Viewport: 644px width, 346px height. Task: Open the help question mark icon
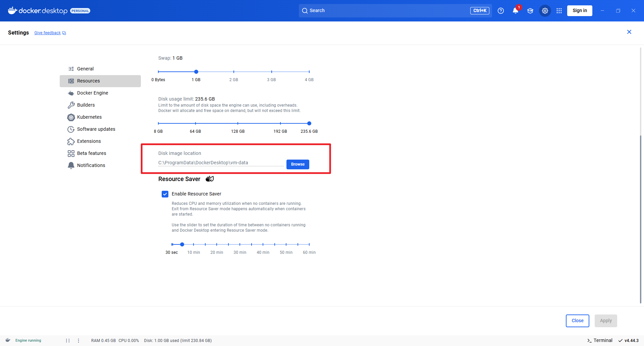pyautogui.click(x=501, y=11)
